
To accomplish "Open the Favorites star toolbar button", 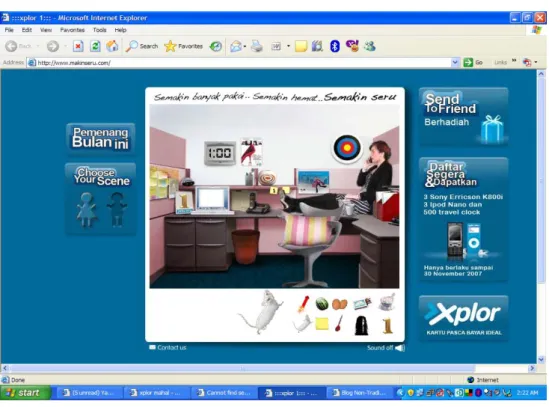I will [184, 46].
